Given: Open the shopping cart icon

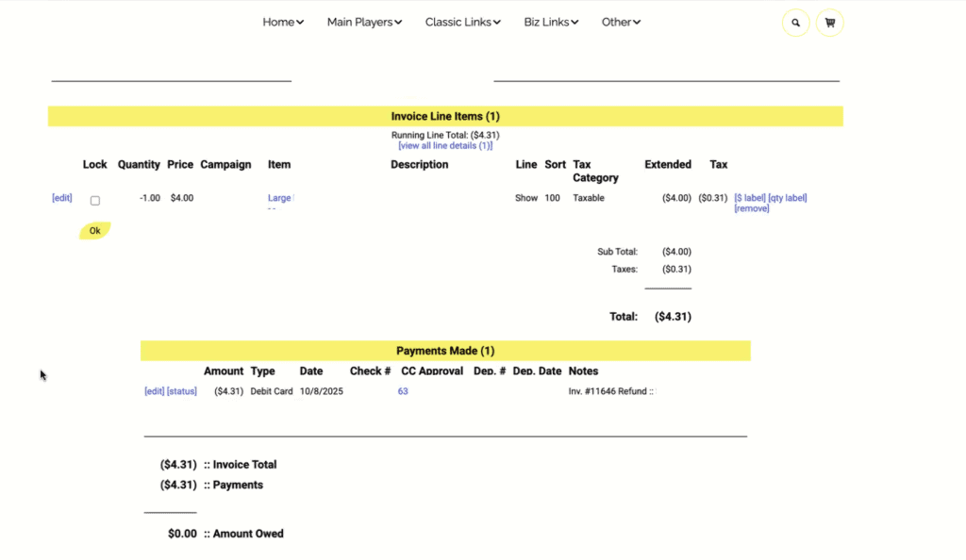Looking at the screenshot, I should coord(829,23).
